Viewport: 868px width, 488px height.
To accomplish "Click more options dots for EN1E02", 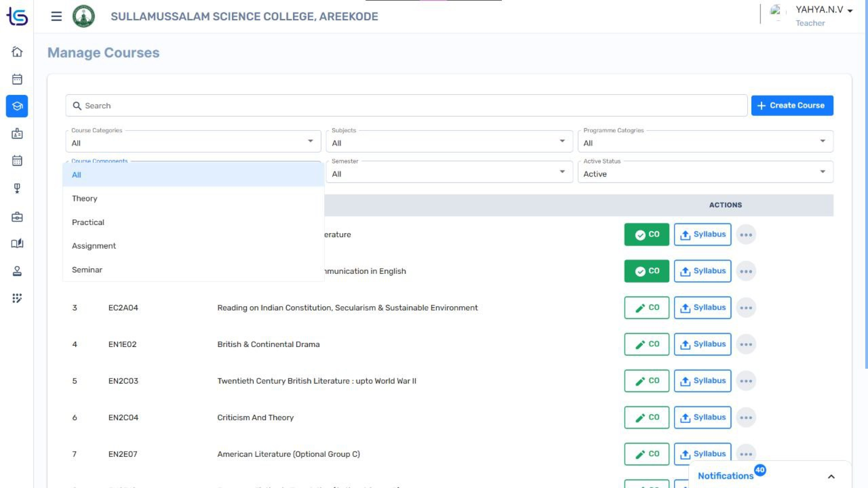I will (746, 344).
